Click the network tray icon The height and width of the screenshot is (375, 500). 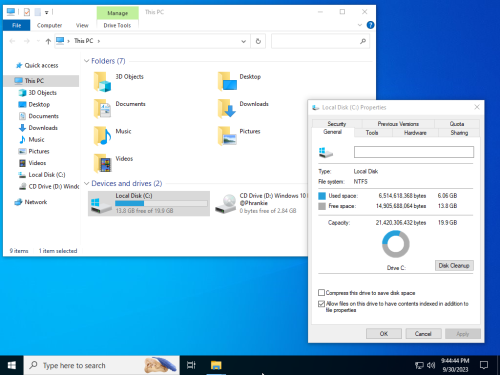pos(419,365)
